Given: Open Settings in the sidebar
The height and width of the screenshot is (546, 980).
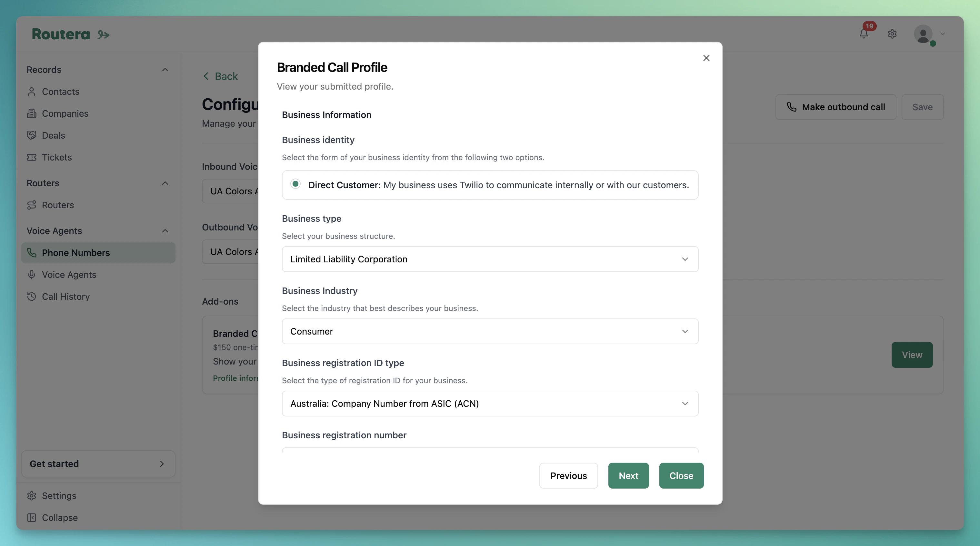Looking at the screenshot, I should tap(98, 495).
